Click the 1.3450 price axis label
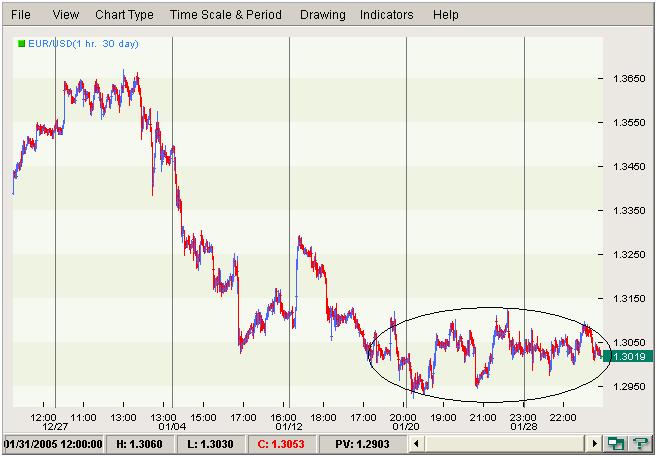This screenshot has width=657, height=457. click(x=629, y=167)
